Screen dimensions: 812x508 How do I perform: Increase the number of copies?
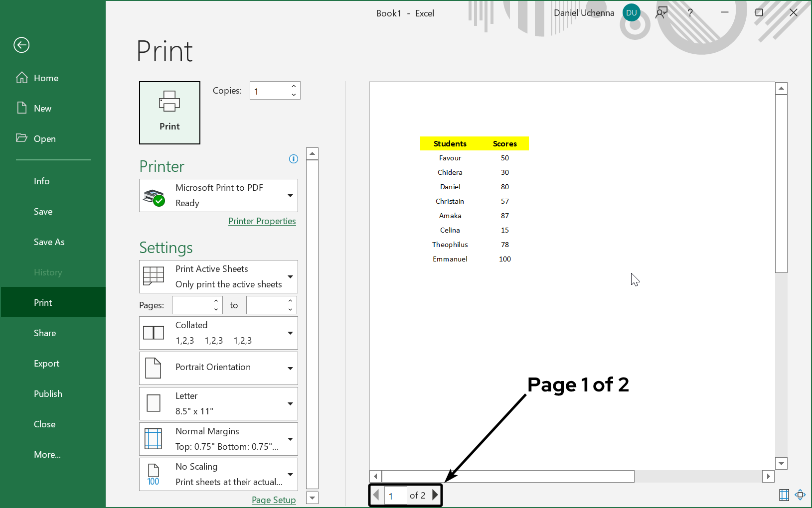(294, 86)
